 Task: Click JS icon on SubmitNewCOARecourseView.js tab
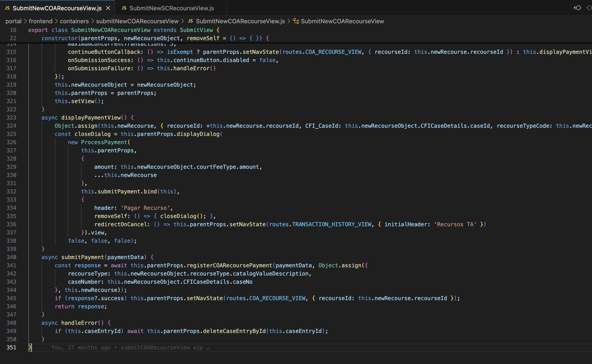click(7, 8)
